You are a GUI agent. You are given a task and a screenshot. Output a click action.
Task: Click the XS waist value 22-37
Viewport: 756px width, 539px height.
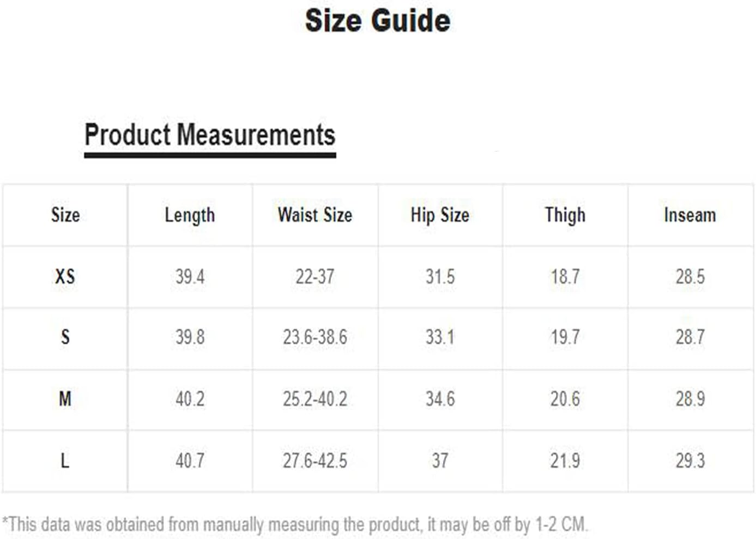(x=315, y=276)
